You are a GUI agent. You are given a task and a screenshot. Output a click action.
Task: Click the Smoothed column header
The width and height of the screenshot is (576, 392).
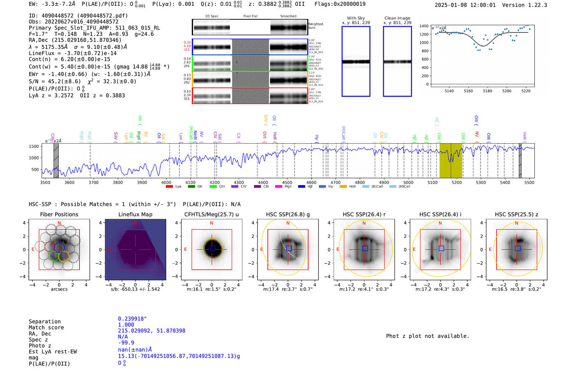[288, 16]
